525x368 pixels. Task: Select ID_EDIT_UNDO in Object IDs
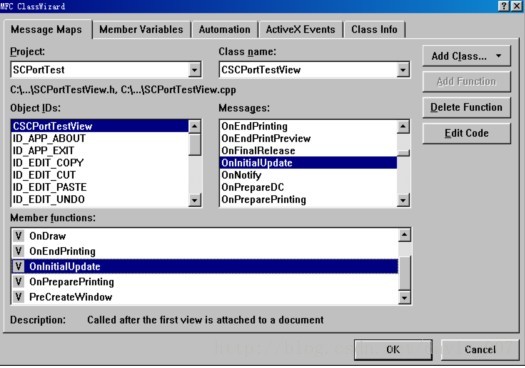click(x=100, y=200)
